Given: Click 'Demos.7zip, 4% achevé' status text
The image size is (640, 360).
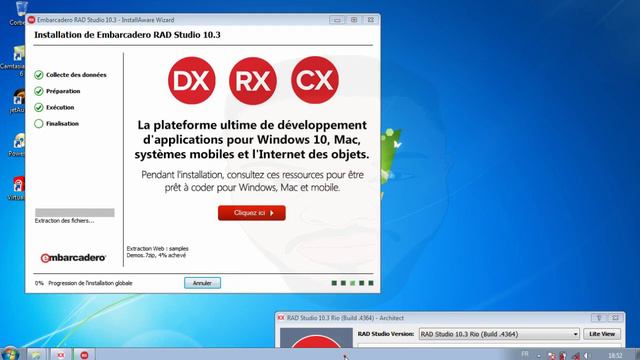Looking at the screenshot, I should point(156,255).
